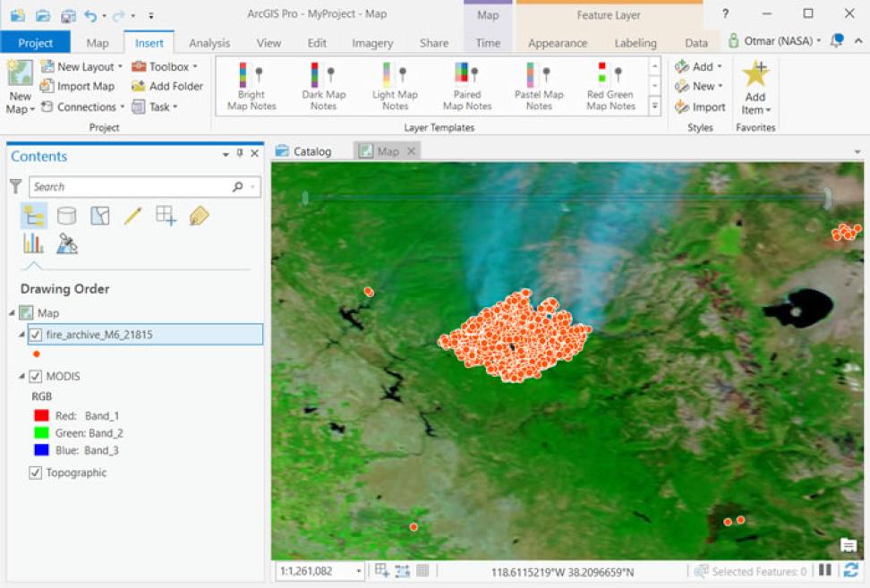The image size is (870, 588).
Task: Click Import Map in the ribbon
Action: point(77,86)
